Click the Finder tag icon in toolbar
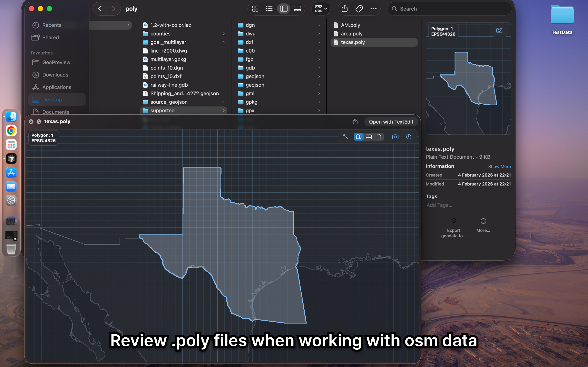This screenshot has height=367, width=588. tap(359, 9)
